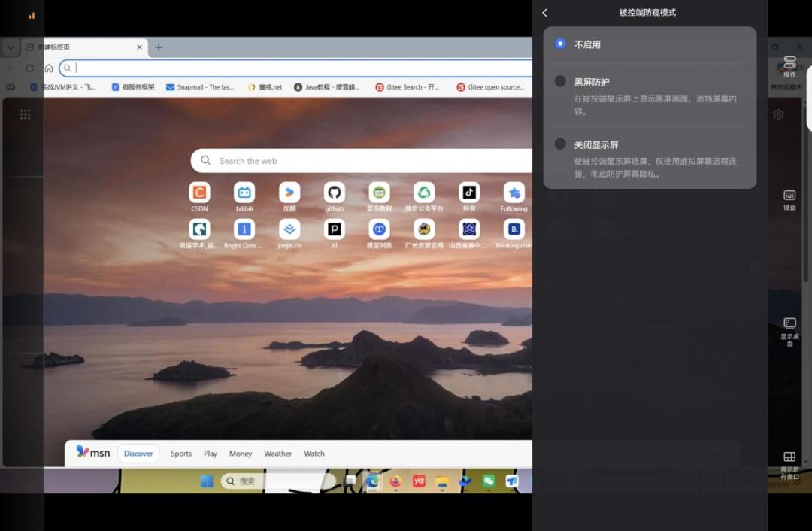Select the Discover tab in msn bar
Screen dimensions: 812x531
pyautogui.click(x=138, y=454)
